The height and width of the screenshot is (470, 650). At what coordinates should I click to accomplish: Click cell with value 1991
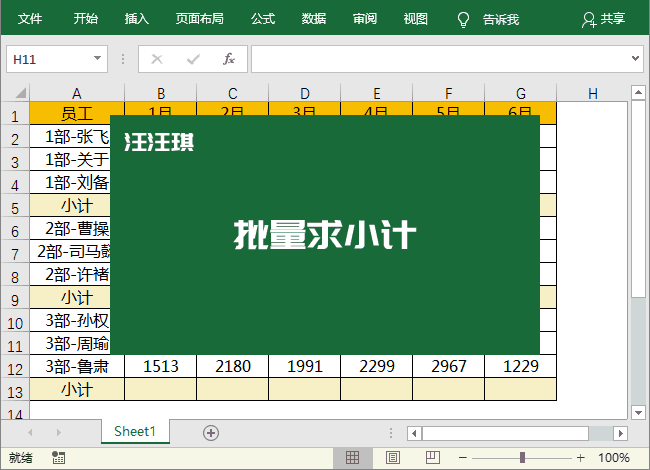305,366
